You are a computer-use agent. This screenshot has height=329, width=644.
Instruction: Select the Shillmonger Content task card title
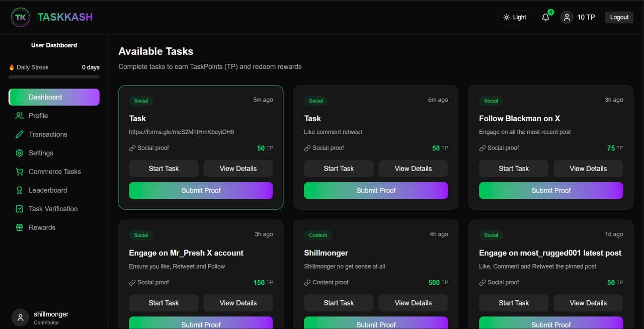[326, 253]
